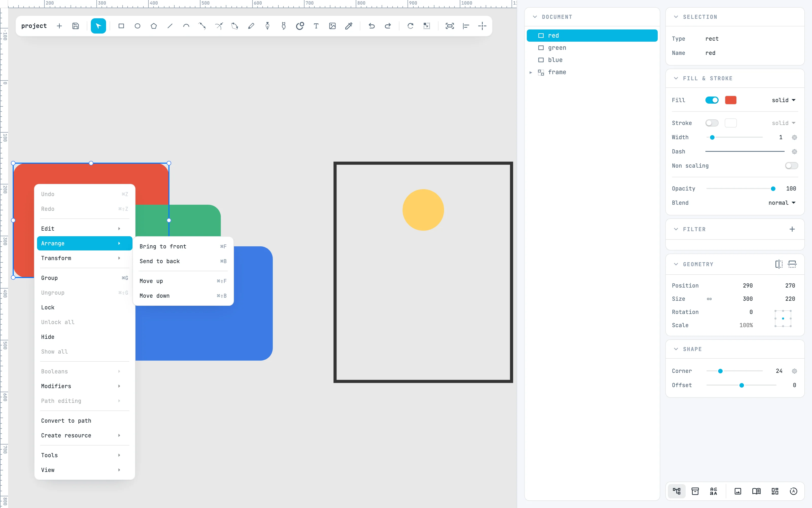Collapse the Shape section
This screenshot has width=812, height=508.
[676, 349]
